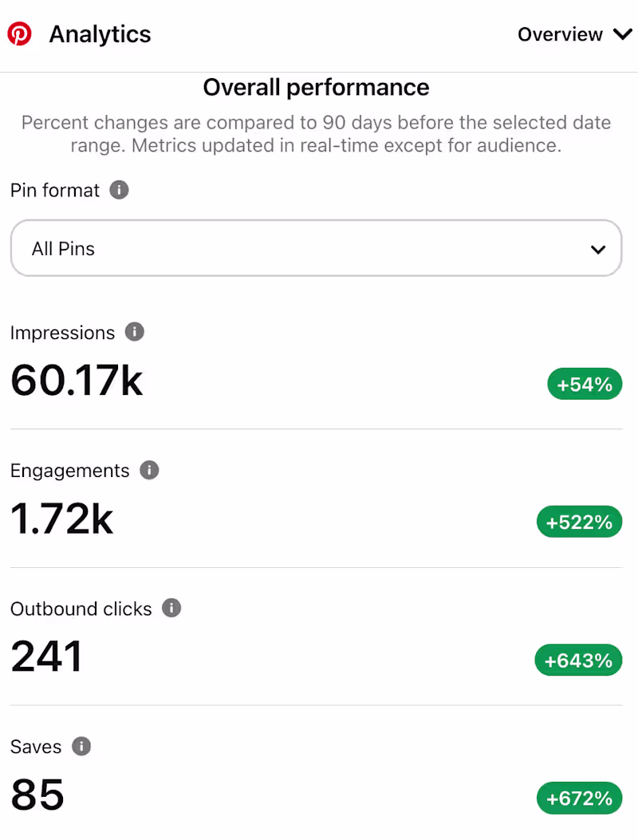Click the Engagements info icon

(148, 470)
